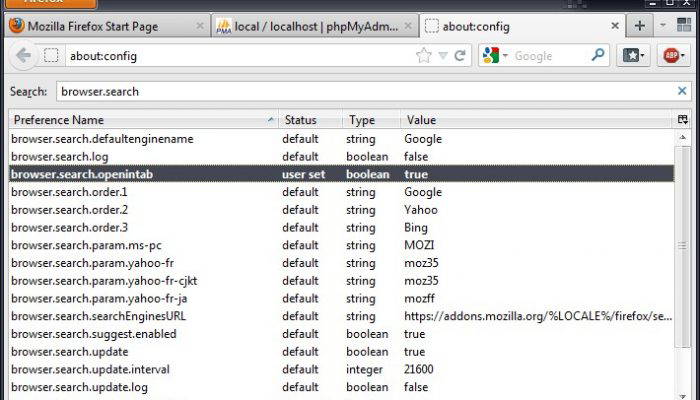Viewport: 700px width, 400px height.
Task: Open the orange Firefox menu button
Action: click(50, 4)
